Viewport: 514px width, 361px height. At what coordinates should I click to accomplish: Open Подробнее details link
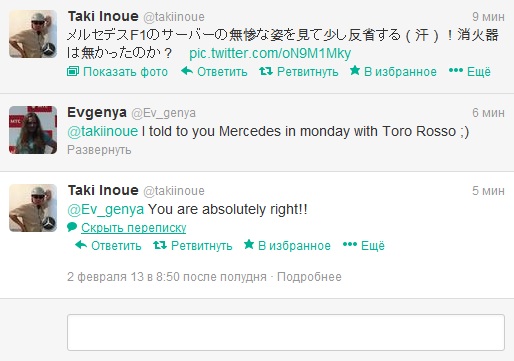tap(309, 277)
